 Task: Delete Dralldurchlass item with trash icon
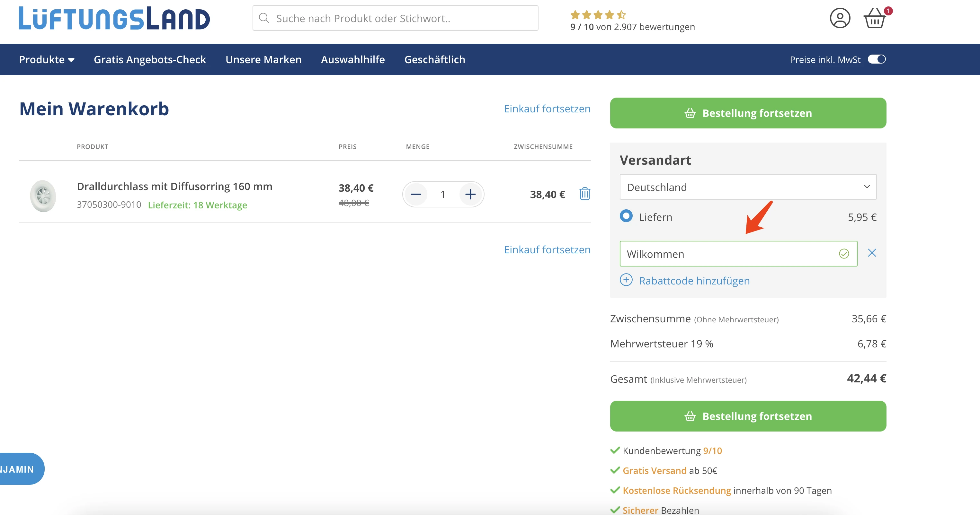(585, 194)
